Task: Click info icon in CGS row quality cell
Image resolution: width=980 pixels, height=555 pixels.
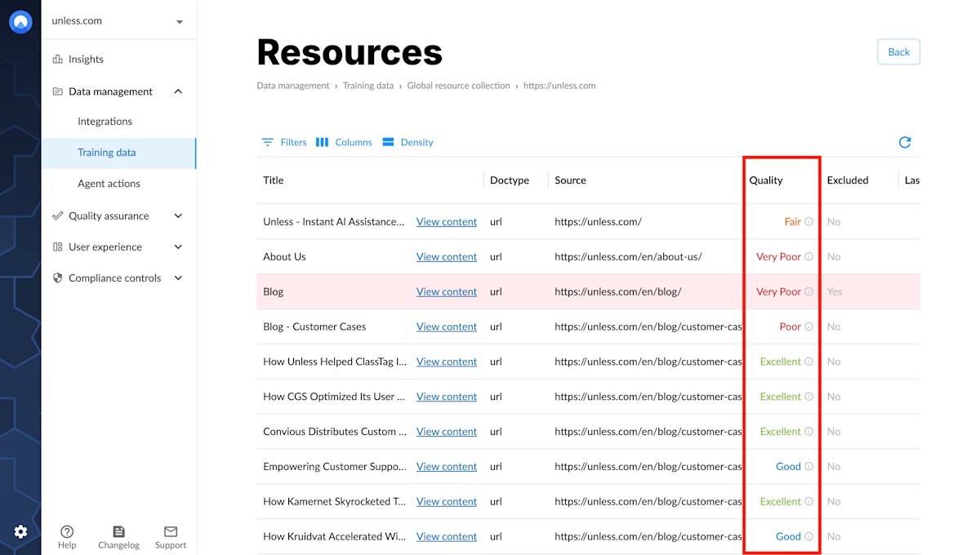Action: [809, 397]
